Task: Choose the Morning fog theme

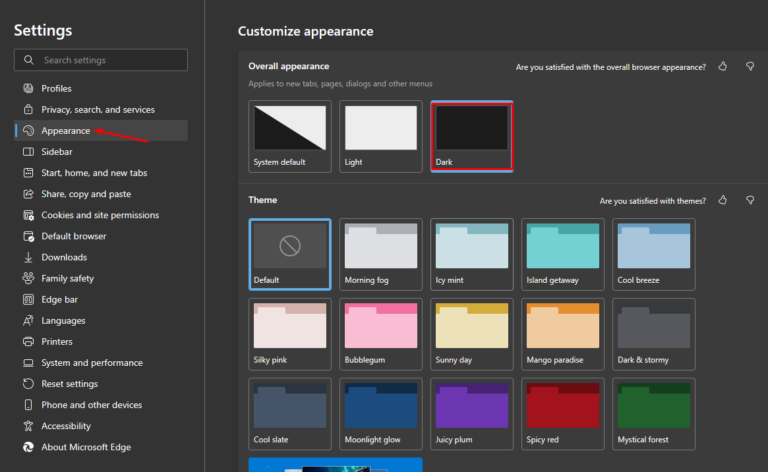Action: (x=381, y=255)
